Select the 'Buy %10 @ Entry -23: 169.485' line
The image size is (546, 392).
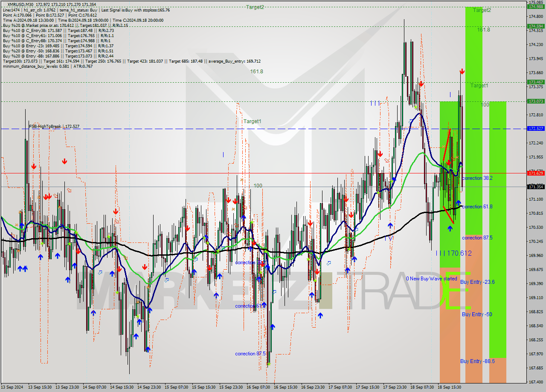[x=58, y=46]
